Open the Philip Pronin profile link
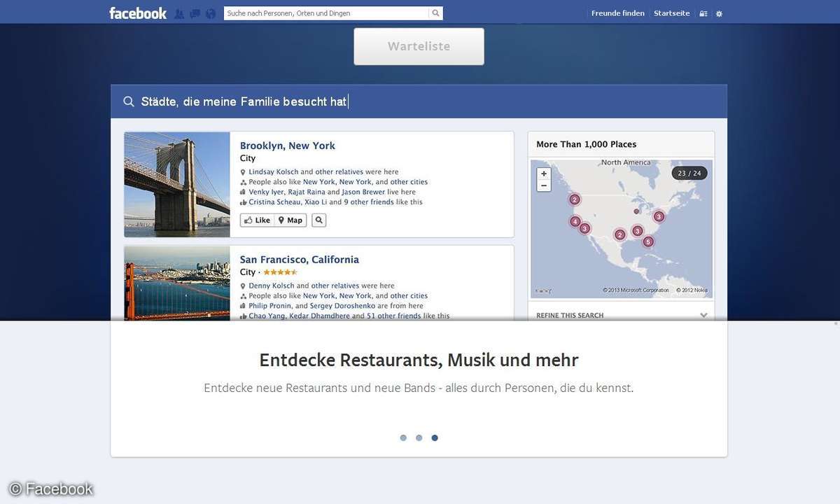The height and width of the screenshot is (504, 840). tap(270, 306)
